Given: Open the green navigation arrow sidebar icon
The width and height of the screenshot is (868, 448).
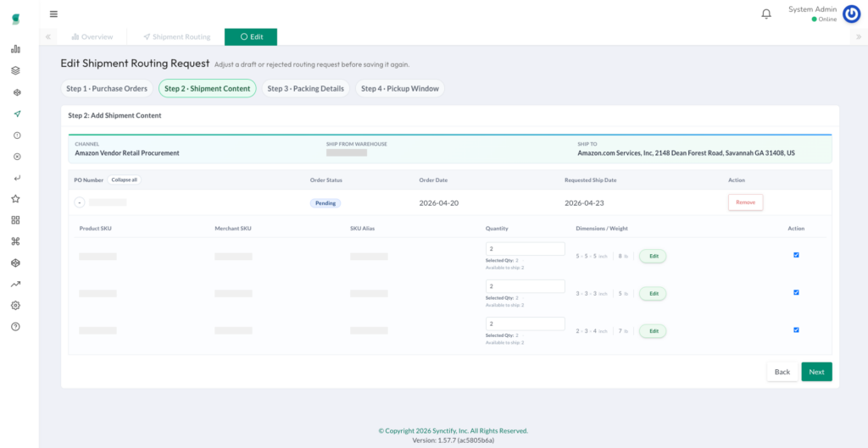Looking at the screenshot, I should point(17,114).
